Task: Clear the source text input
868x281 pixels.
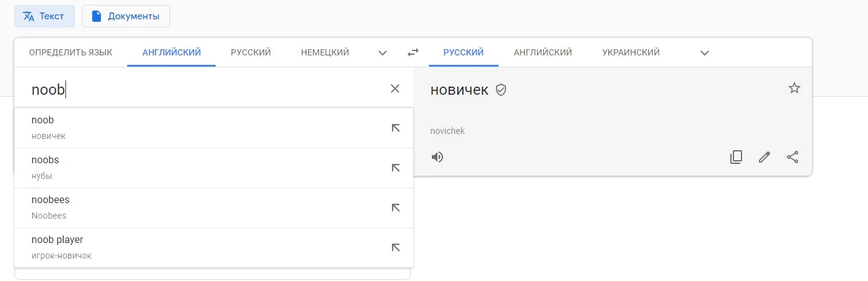Action: coord(394,88)
